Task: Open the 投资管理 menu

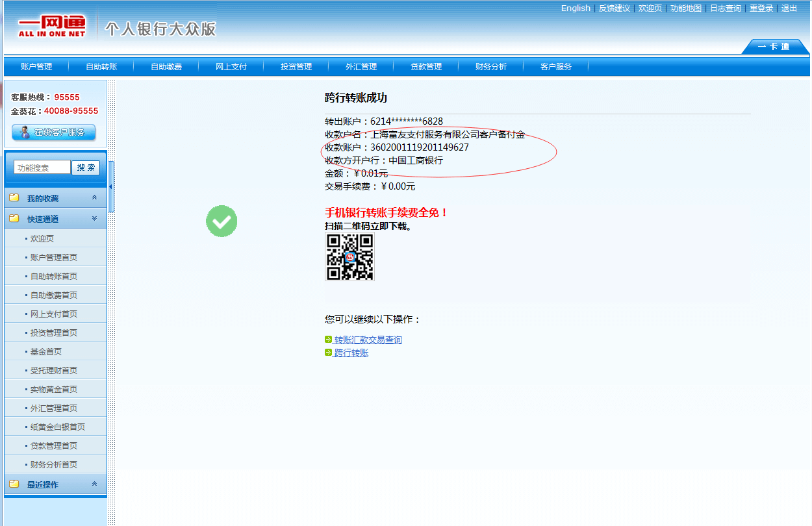Action: click(296, 67)
